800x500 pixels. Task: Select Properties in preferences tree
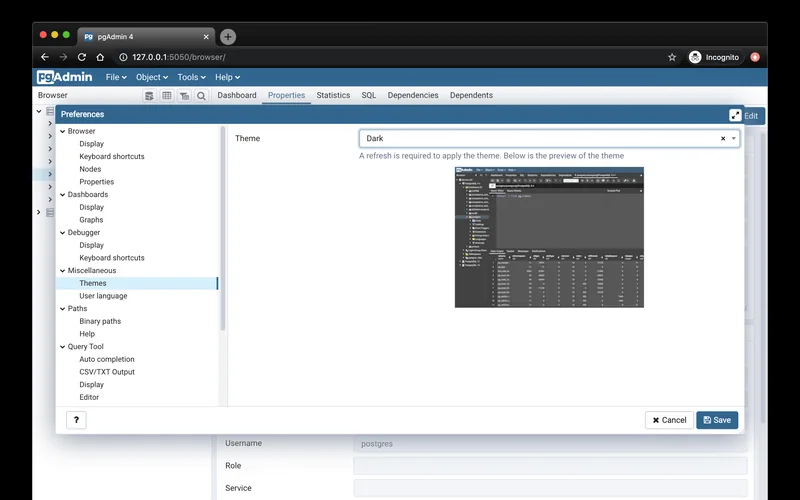(x=96, y=182)
